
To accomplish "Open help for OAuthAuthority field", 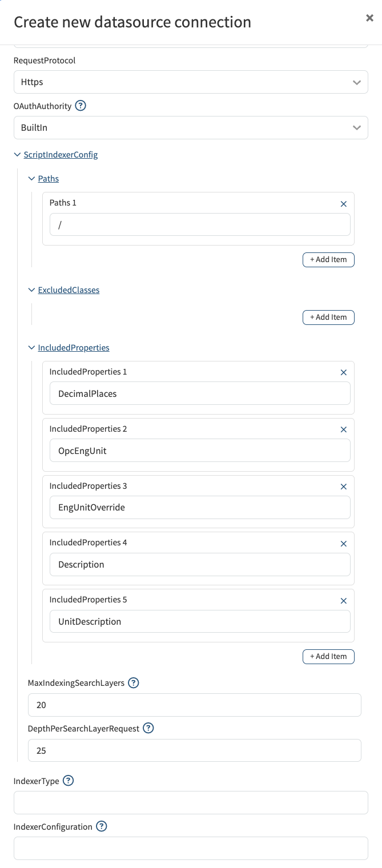I will pyautogui.click(x=81, y=106).
